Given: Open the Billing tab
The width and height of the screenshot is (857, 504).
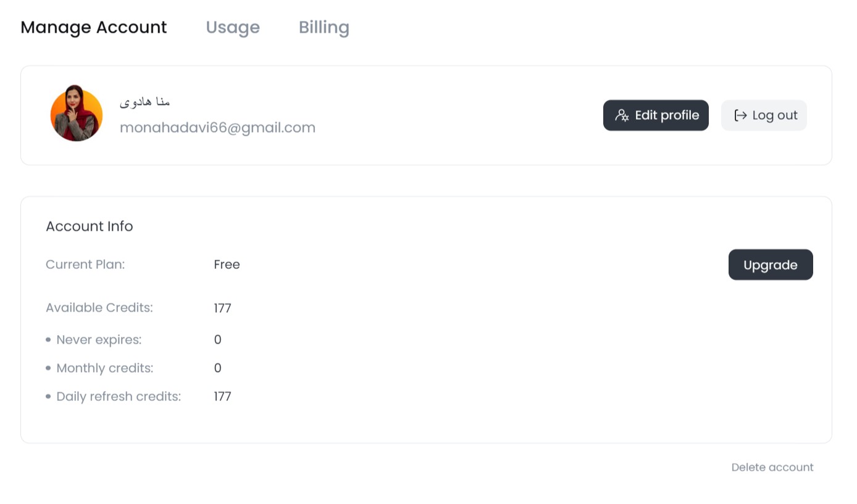Looking at the screenshot, I should coord(324,27).
